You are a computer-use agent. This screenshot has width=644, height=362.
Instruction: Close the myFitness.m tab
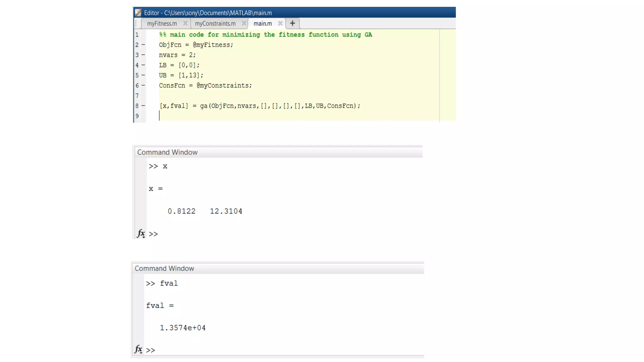(185, 23)
